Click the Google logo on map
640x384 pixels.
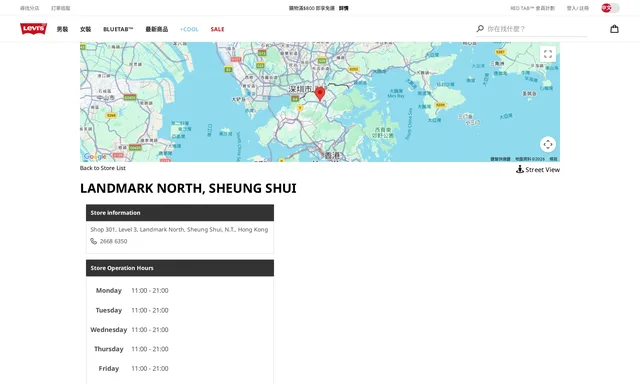pyautogui.click(x=95, y=156)
